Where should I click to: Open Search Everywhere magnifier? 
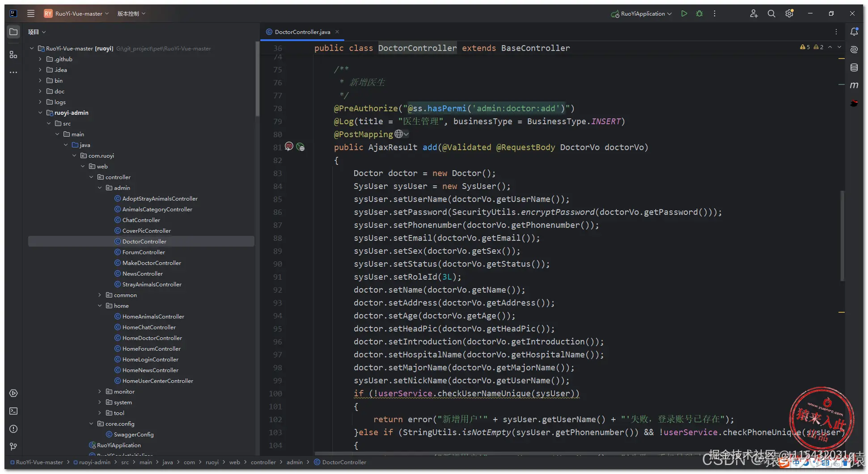[x=771, y=13]
